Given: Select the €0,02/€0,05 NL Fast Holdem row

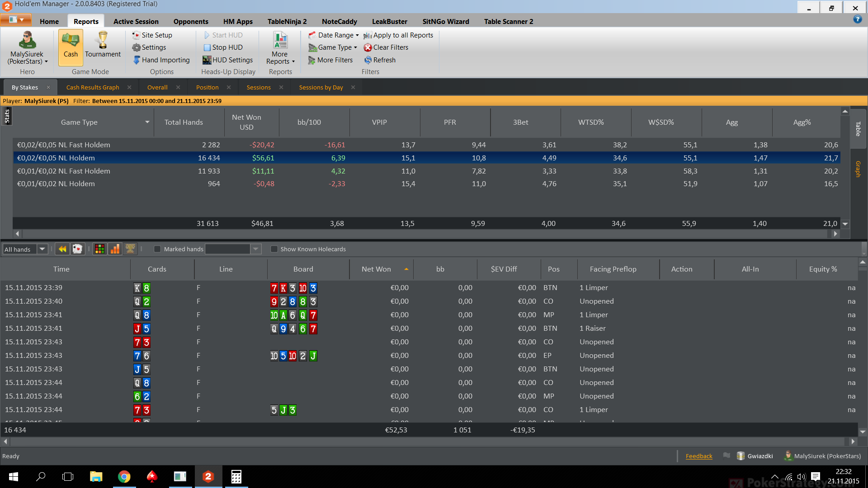Looking at the screenshot, I should tap(426, 145).
